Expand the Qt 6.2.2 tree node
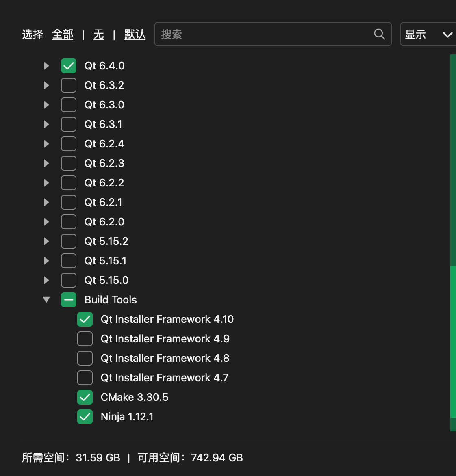Viewport: 456px width, 476px height. click(x=46, y=183)
